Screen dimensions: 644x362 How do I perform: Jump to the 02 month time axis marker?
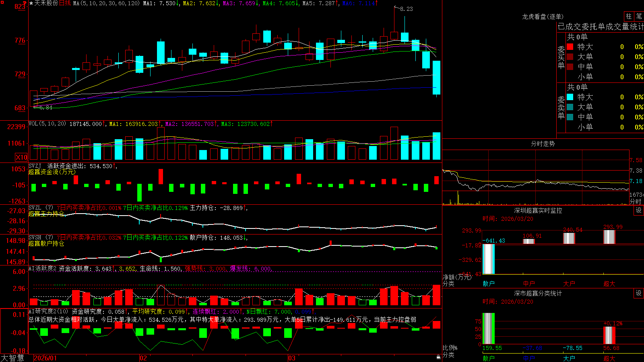(x=143, y=358)
